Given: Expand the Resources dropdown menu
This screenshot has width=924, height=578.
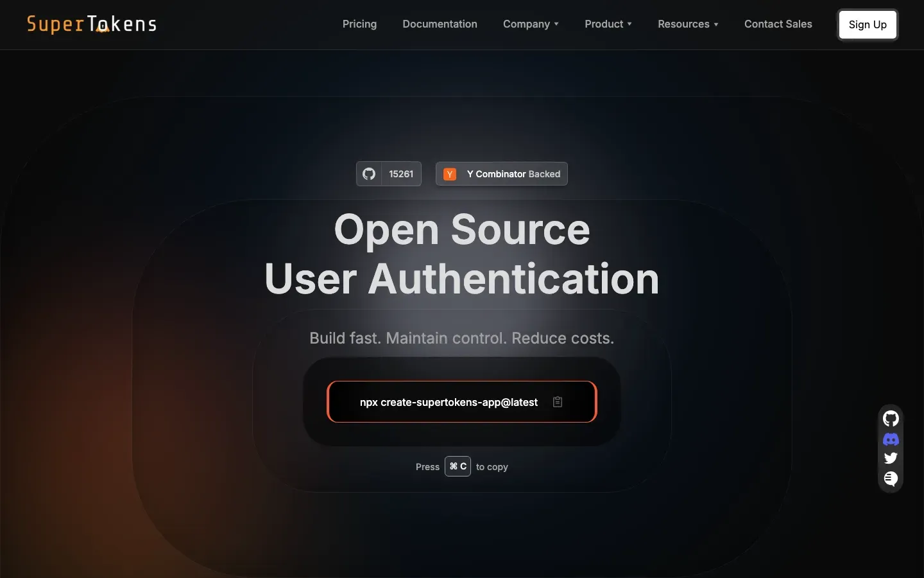Looking at the screenshot, I should 688,24.
